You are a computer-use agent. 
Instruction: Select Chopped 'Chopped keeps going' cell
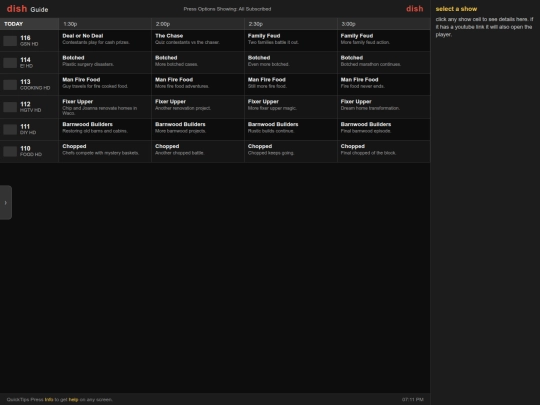point(291,151)
